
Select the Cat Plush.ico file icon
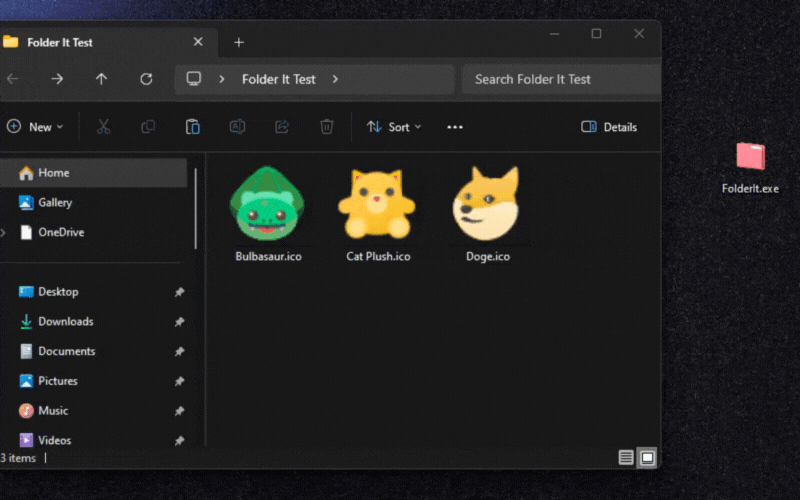pyautogui.click(x=377, y=204)
